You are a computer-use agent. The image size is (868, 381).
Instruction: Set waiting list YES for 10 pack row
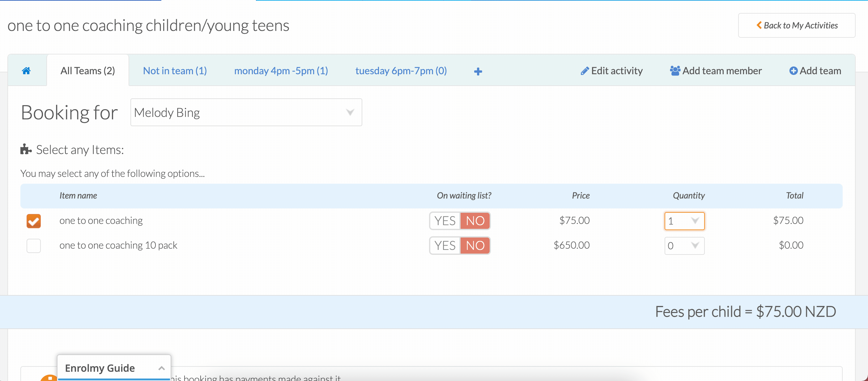point(445,246)
